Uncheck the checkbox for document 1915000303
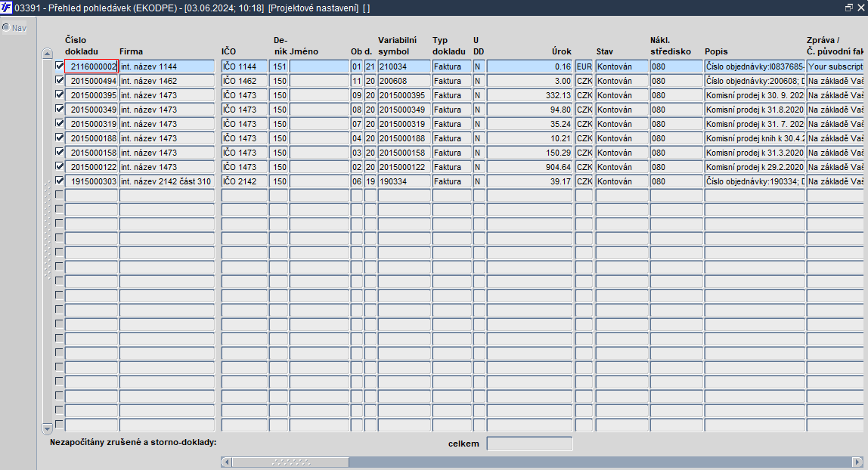Image resolution: width=868 pixels, height=470 pixels. [x=59, y=181]
